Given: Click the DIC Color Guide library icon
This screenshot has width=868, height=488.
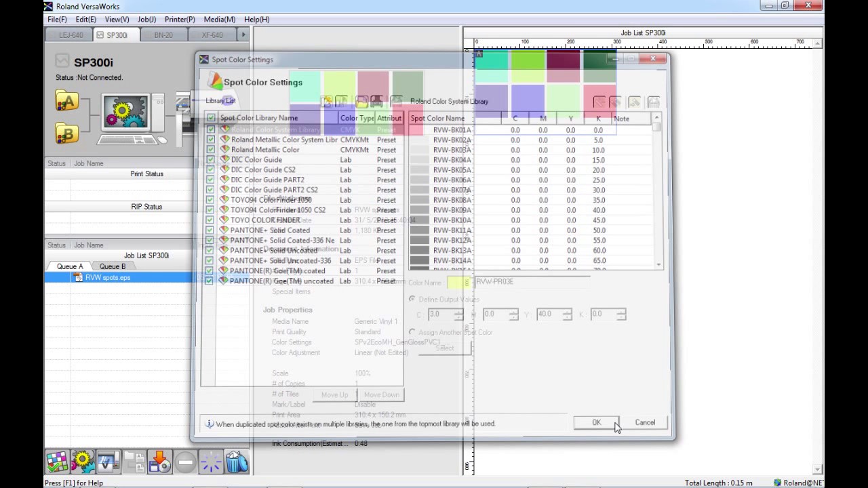Looking at the screenshot, I should [224, 159].
